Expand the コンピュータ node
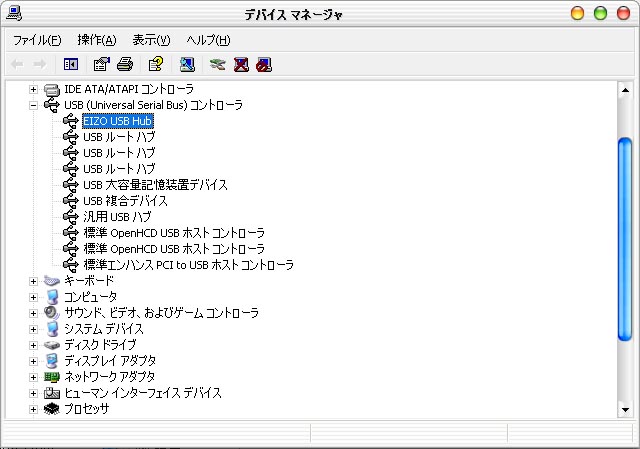Image resolution: width=640 pixels, height=449 pixels. (33, 297)
